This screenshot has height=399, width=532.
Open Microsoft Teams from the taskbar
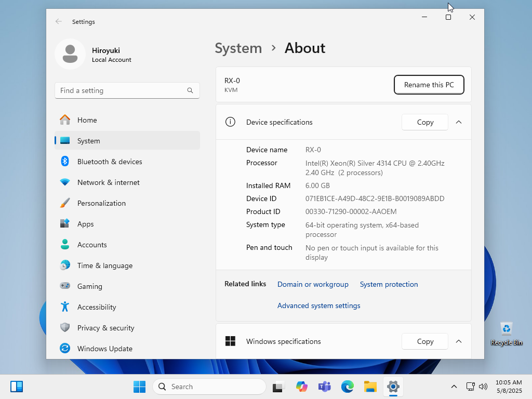click(324, 387)
